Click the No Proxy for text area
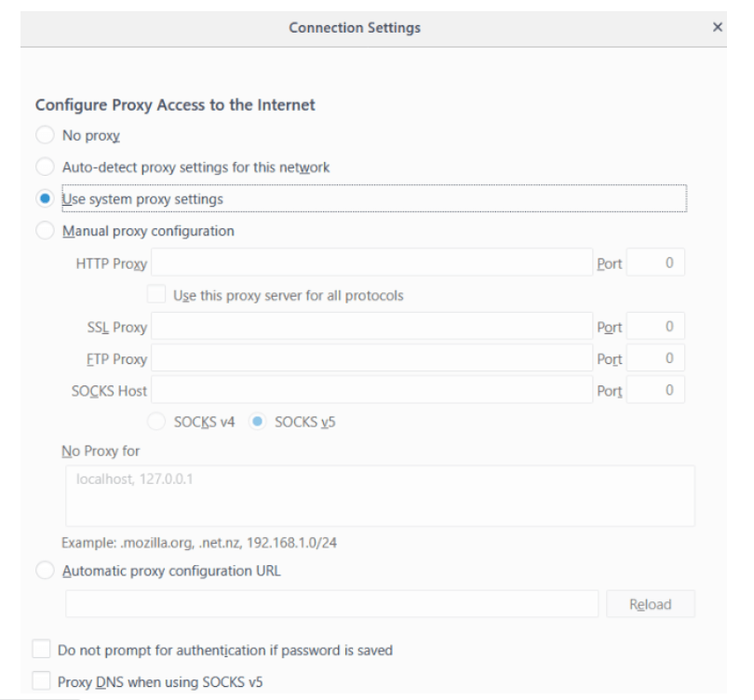 click(x=380, y=495)
